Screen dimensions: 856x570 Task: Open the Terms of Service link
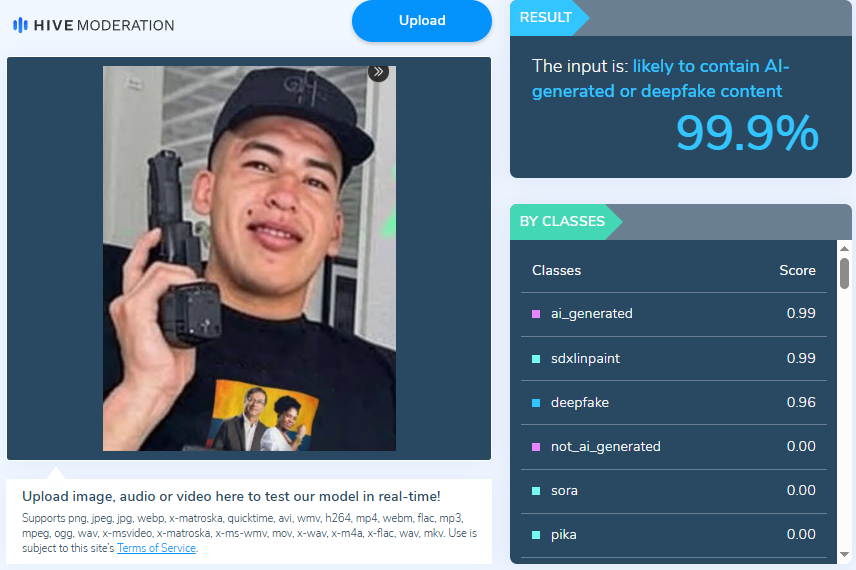(x=156, y=548)
